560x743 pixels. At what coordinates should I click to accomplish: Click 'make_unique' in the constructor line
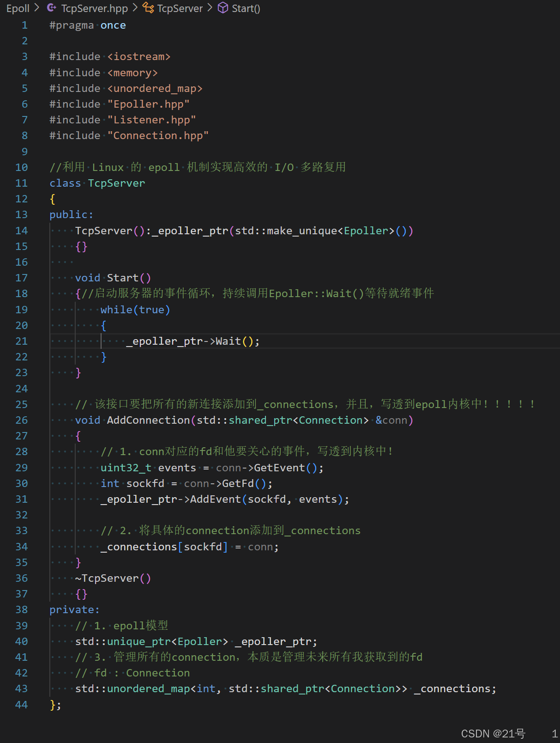click(302, 231)
